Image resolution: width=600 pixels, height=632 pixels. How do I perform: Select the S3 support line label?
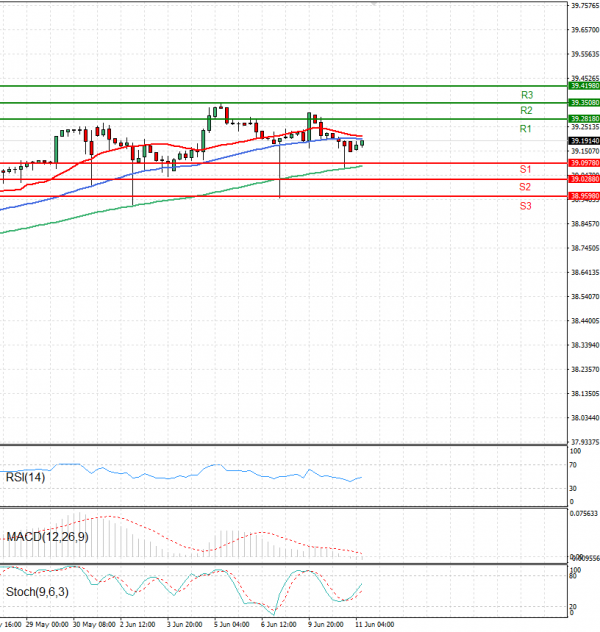pyautogui.click(x=525, y=206)
